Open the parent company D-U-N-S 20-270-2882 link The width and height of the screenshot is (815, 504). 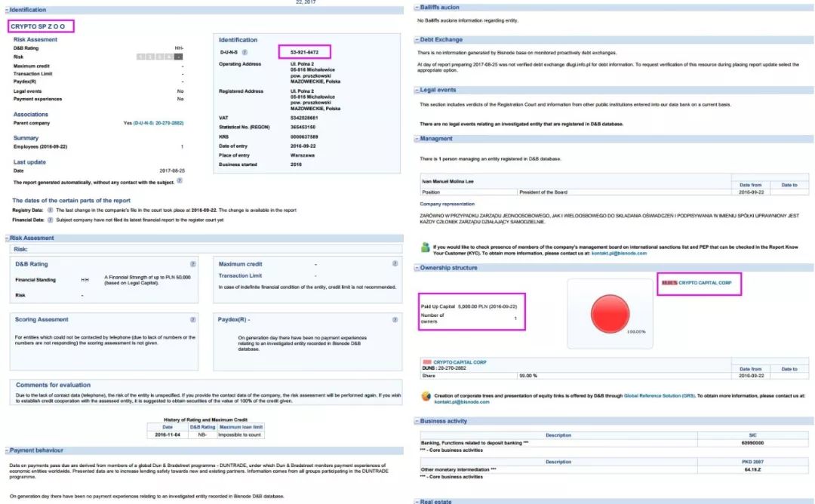158,123
